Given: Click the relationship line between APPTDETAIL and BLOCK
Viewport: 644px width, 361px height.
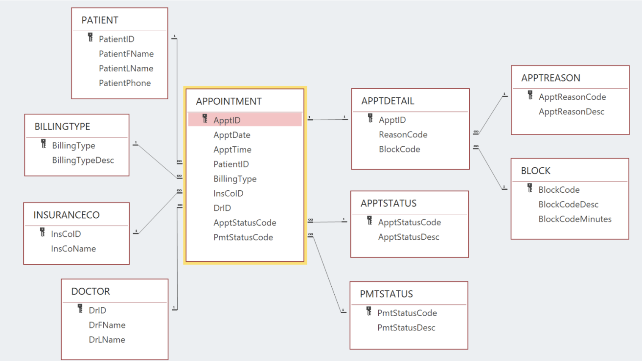Looking at the screenshot, I should coord(491,169).
